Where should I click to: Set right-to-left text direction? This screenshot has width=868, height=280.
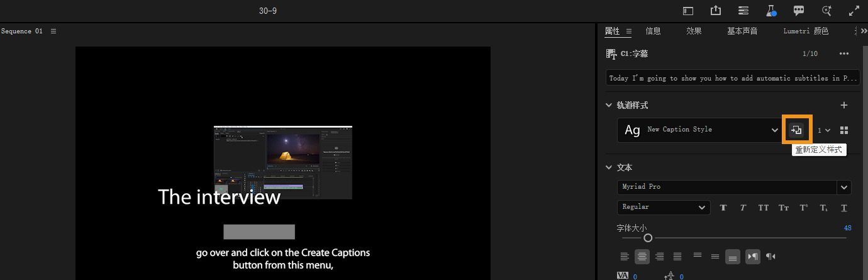(x=771, y=256)
